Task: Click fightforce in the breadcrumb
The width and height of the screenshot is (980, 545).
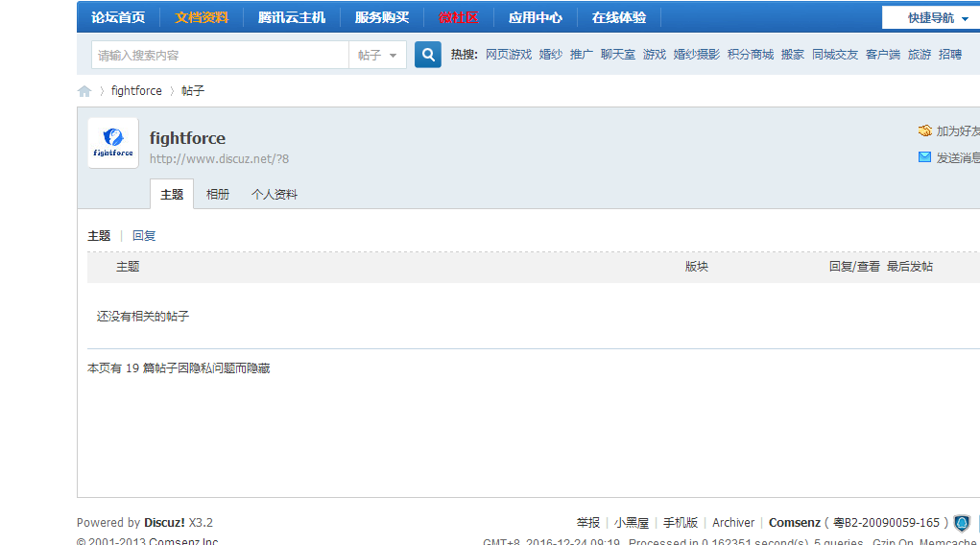Action: 136,90
